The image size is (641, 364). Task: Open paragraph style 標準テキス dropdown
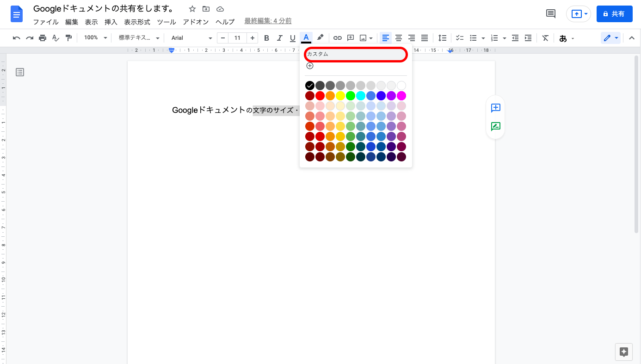pos(139,38)
